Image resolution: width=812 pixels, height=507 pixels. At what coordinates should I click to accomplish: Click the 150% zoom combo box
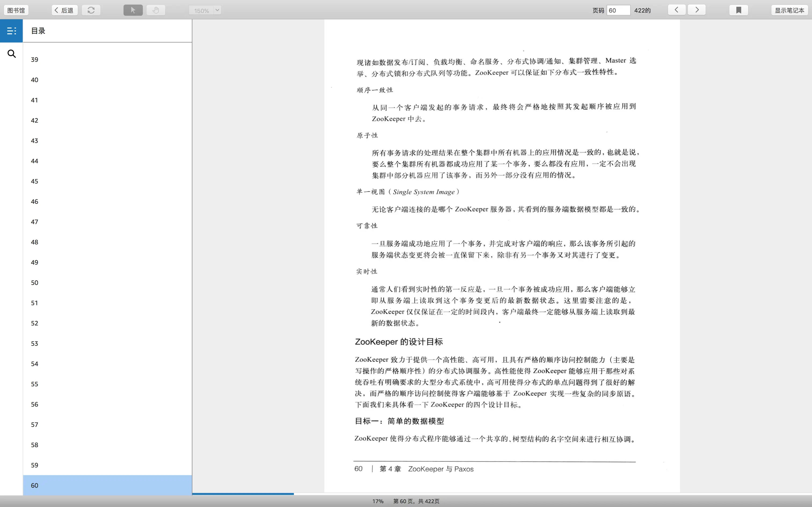(x=201, y=10)
